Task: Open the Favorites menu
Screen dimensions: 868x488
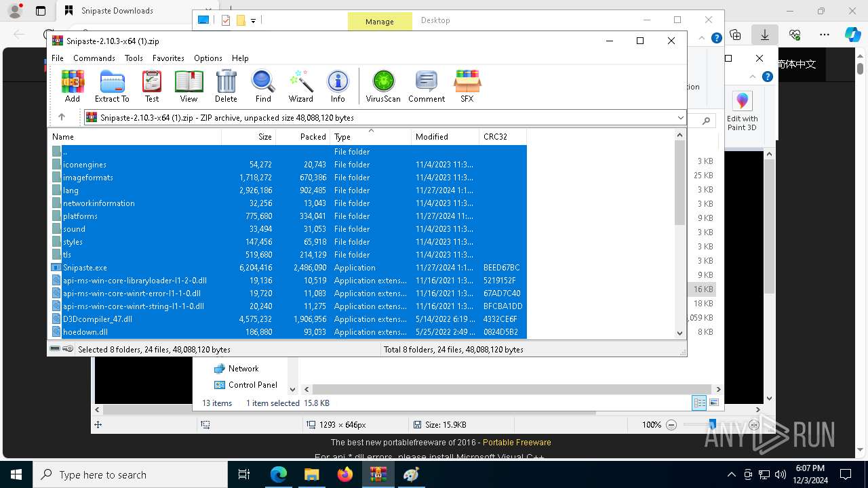Action: tap(168, 58)
